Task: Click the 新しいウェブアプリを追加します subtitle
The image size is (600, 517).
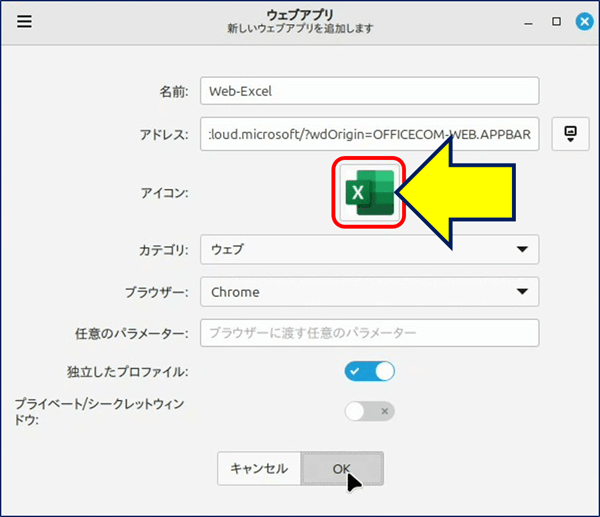Action: (x=300, y=28)
